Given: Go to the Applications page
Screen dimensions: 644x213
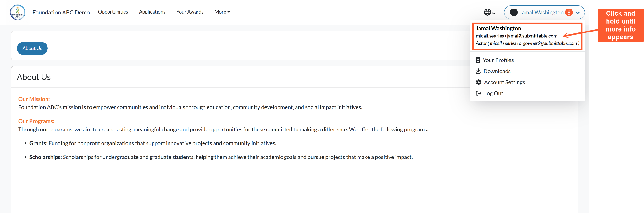Looking at the screenshot, I should coord(152,12).
